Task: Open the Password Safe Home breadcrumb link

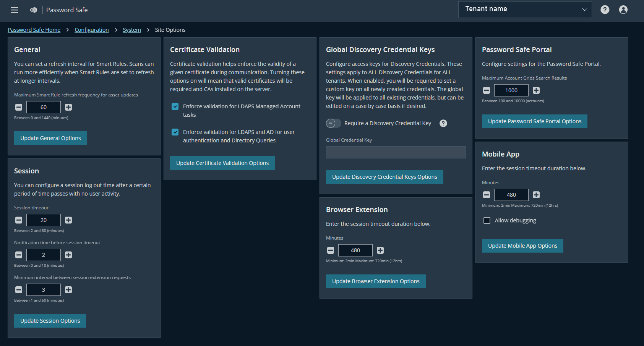Action: (34, 29)
